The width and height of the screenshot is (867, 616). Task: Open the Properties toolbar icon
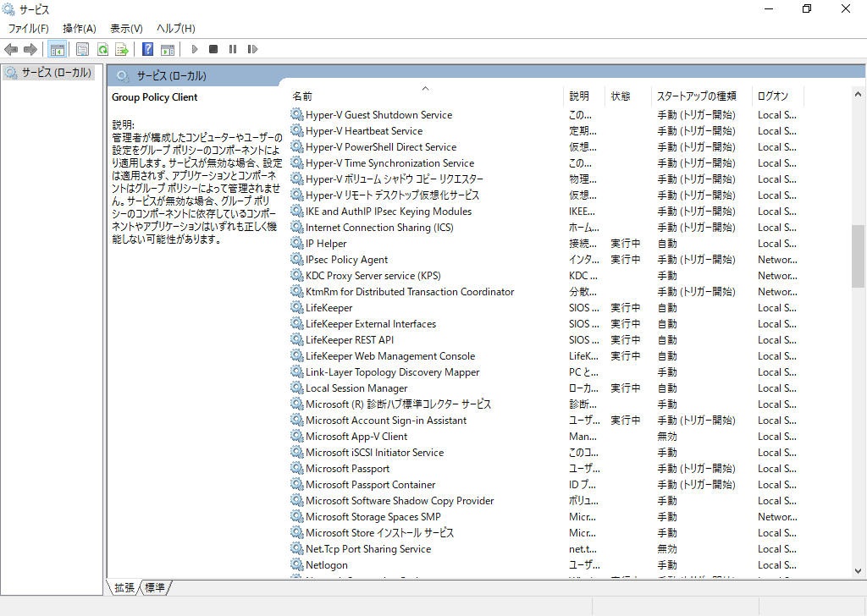[x=82, y=49]
